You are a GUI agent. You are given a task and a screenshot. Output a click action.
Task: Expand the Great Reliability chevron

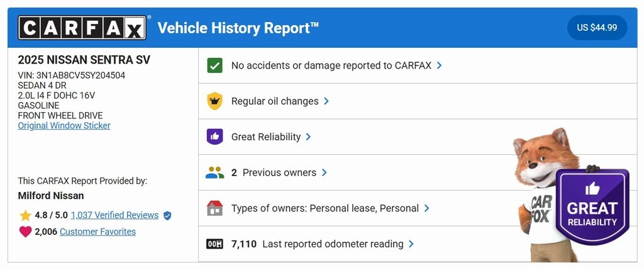point(309,137)
